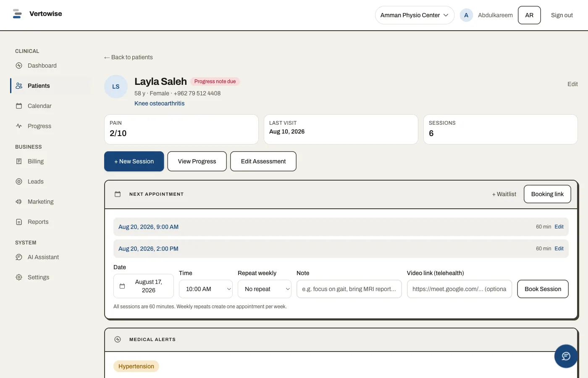Click the Medical Alerts heartbeat icon

click(118, 339)
